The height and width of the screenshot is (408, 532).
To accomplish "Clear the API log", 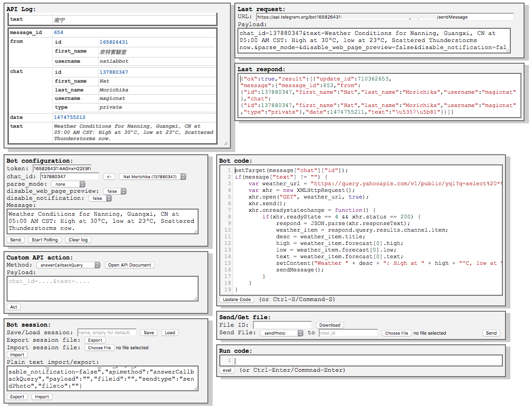I will coord(78,240).
